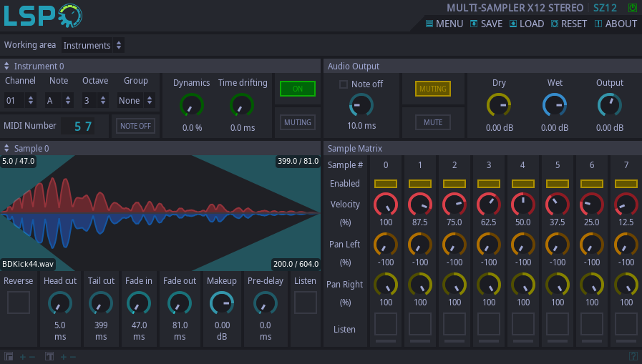Viewport: 642px width, 364px height.
Task: Decrease UI scaling with first minus
Action: click(32, 357)
